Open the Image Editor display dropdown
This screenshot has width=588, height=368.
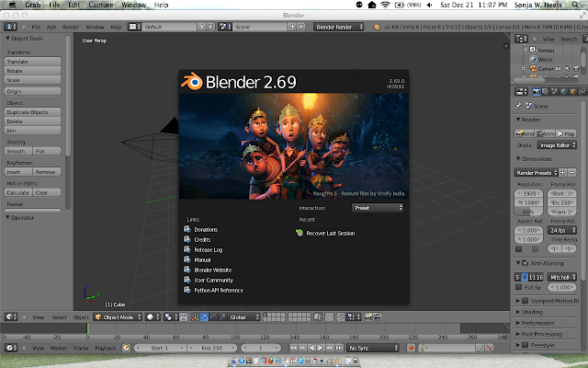557,145
